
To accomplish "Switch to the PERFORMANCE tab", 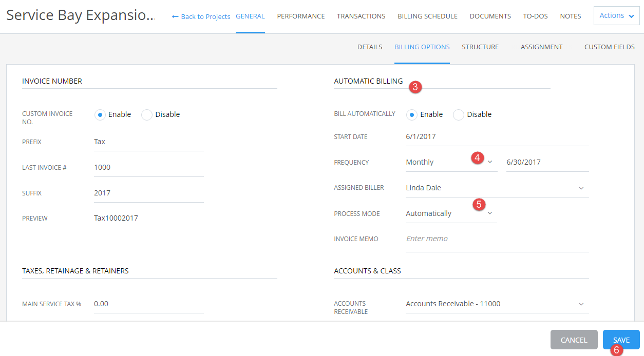I will click(x=301, y=16).
